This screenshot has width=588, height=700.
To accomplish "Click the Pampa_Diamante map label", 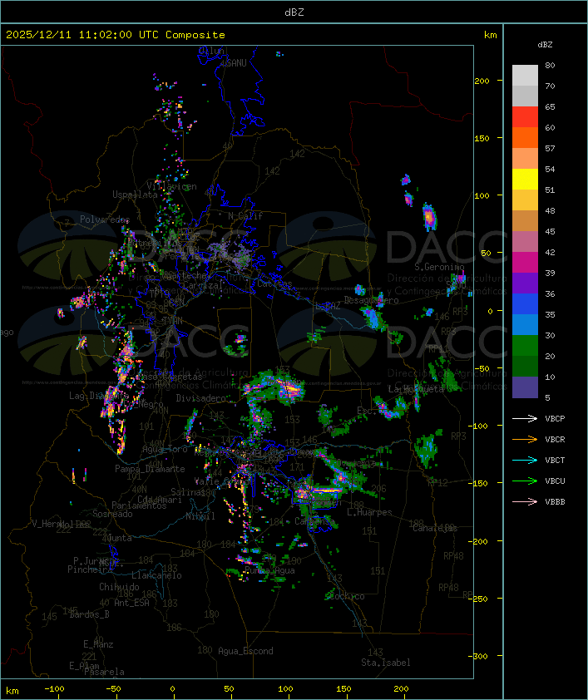I will pos(150,468).
